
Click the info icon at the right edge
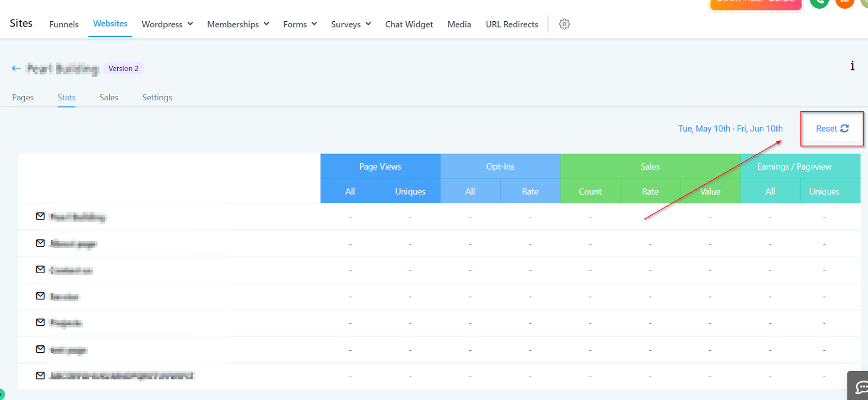(x=852, y=66)
